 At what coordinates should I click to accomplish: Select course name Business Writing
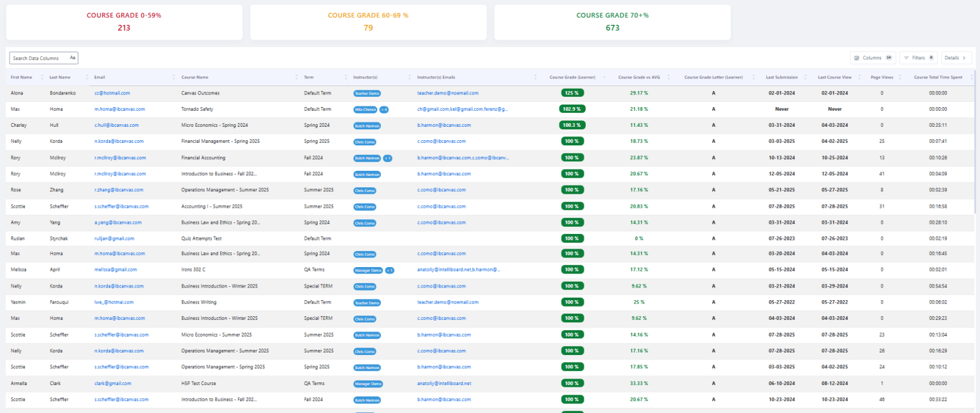point(199,303)
